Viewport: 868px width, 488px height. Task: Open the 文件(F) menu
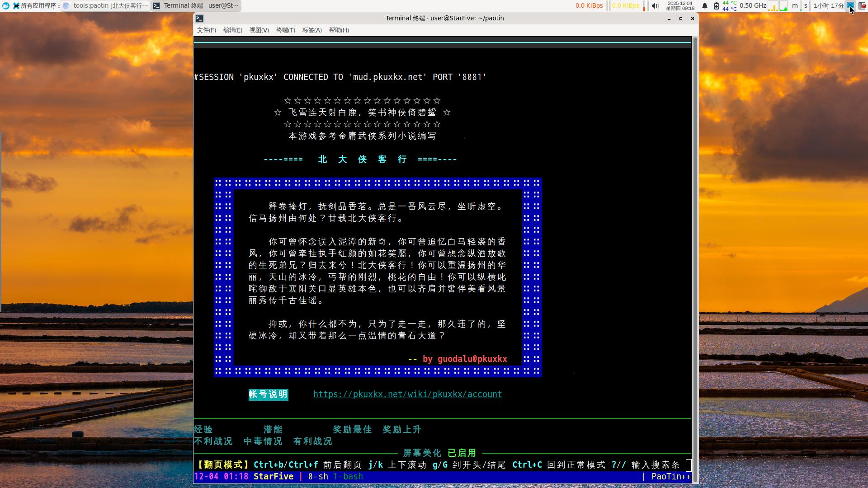click(206, 30)
